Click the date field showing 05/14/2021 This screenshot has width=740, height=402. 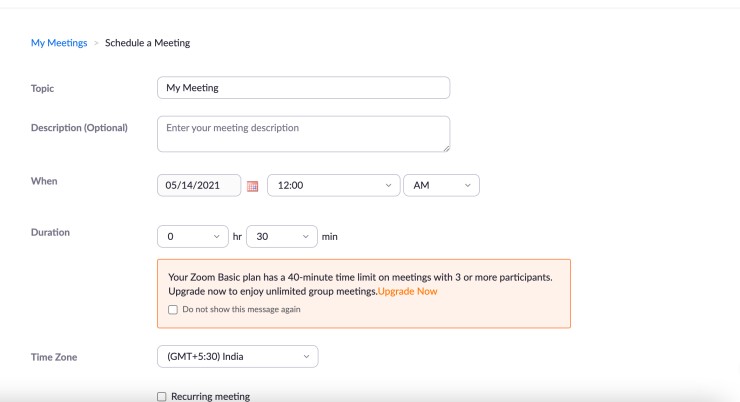[x=199, y=186]
